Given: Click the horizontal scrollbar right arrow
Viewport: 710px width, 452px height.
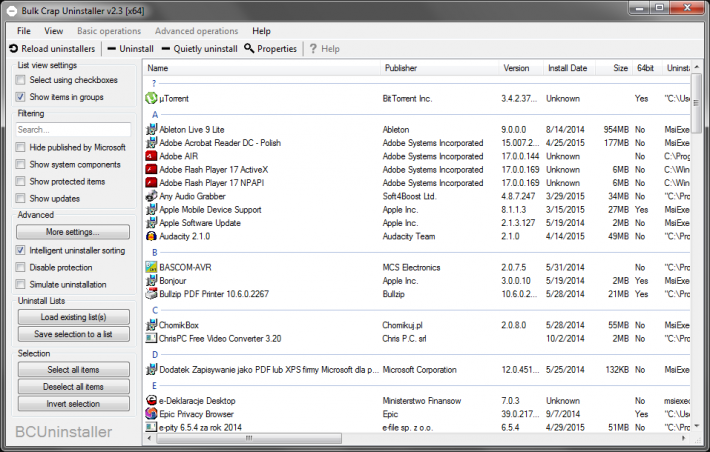Looking at the screenshot, I should (684, 438).
